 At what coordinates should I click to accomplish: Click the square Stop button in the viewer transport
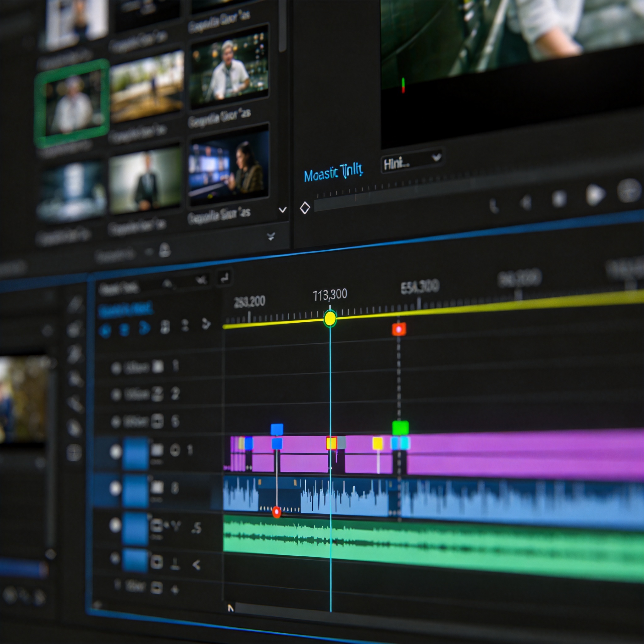[x=559, y=199]
